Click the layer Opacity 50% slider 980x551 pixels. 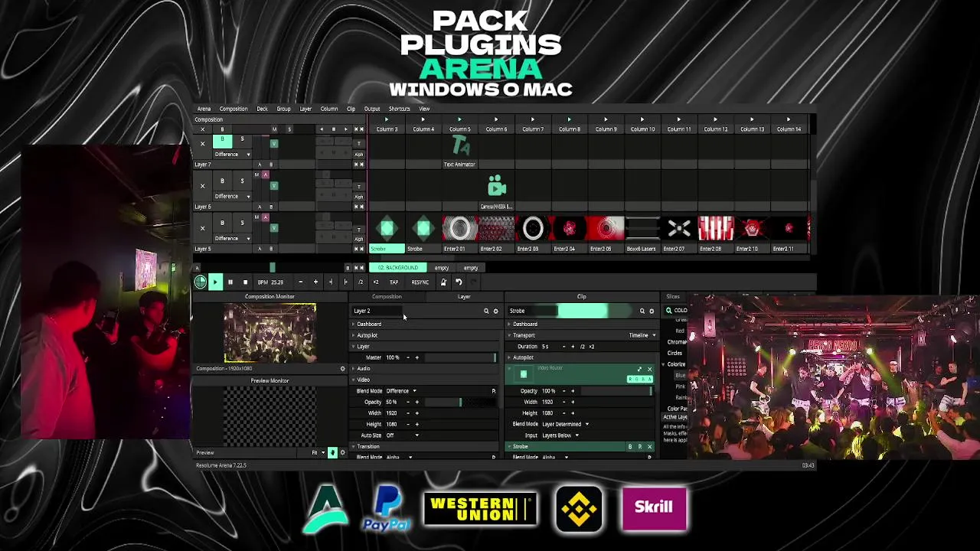460,402
